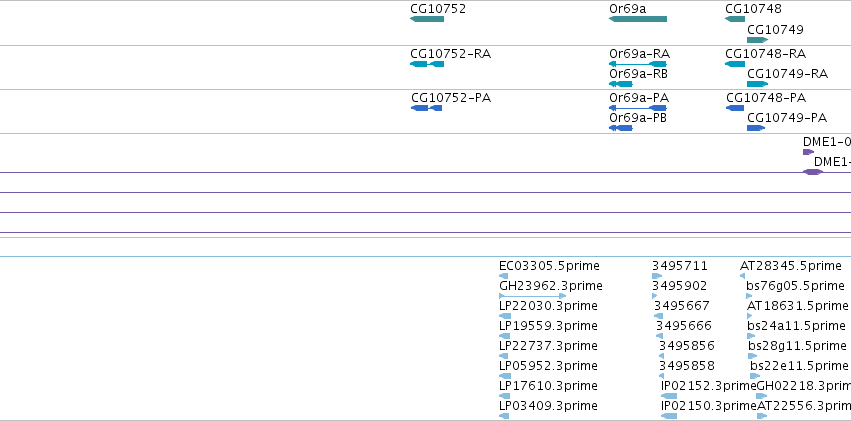This screenshot has width=851, height=421.
Task: Click the Or69a gene label
Action: [x=628, y=9]
